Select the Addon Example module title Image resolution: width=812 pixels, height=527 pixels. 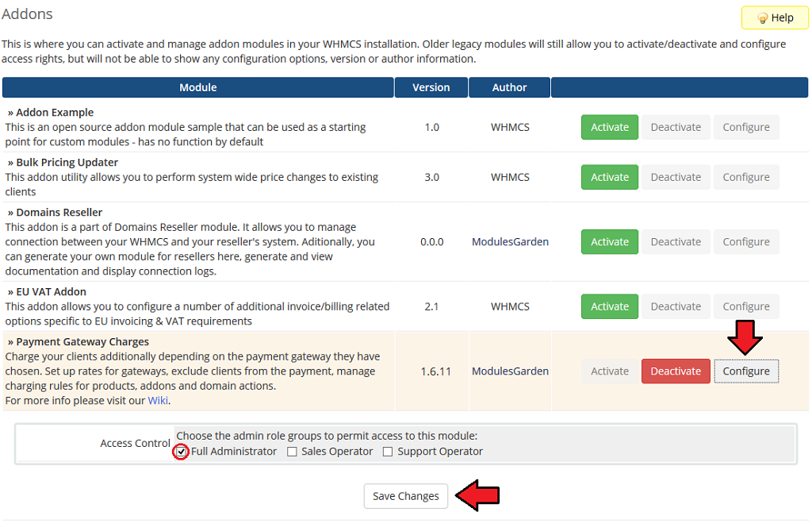[x=55, y=113]
